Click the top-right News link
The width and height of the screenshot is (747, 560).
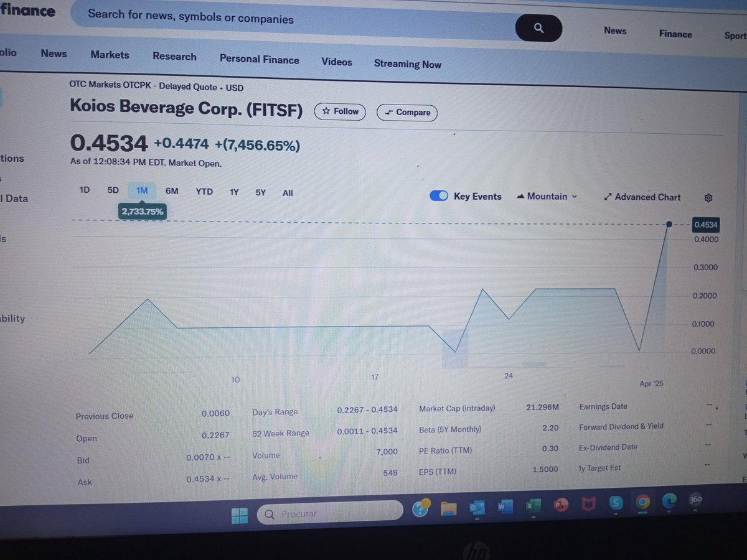615,30
